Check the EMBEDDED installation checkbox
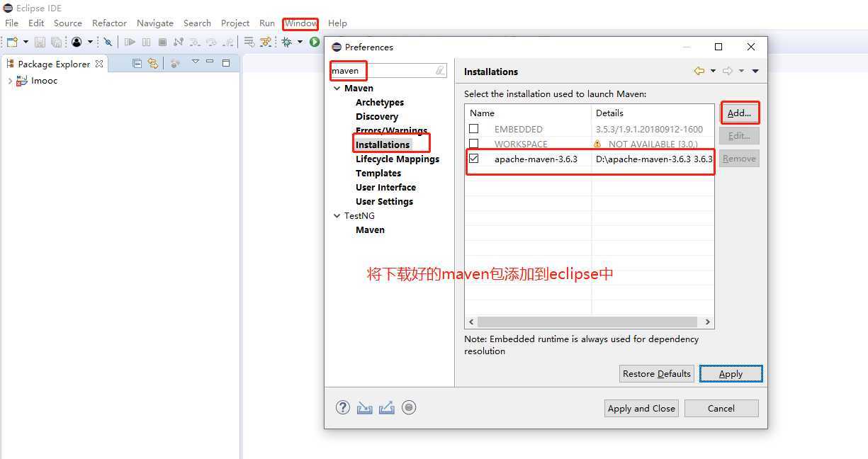Screen dimensions: 868x459 [474, 129]
